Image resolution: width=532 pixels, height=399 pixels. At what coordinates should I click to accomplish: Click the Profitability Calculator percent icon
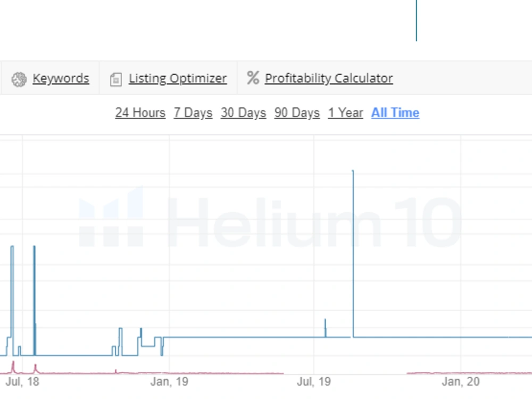253,78
